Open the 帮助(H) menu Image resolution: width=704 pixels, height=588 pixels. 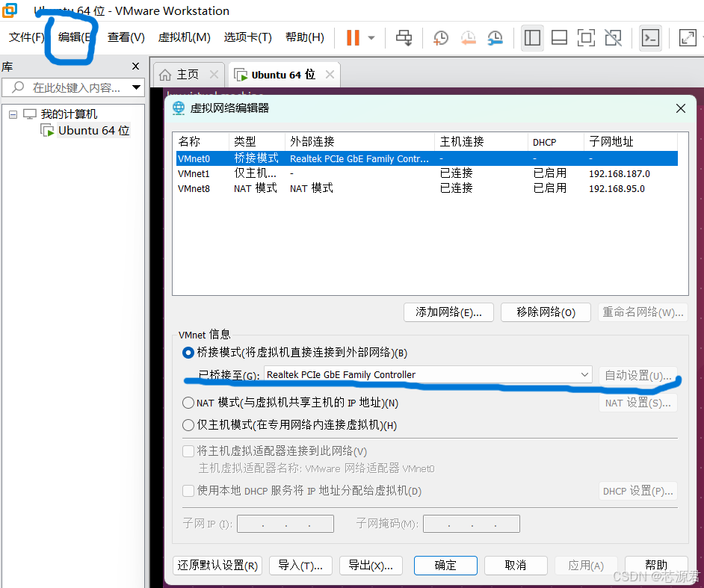(x=305, y=37)
